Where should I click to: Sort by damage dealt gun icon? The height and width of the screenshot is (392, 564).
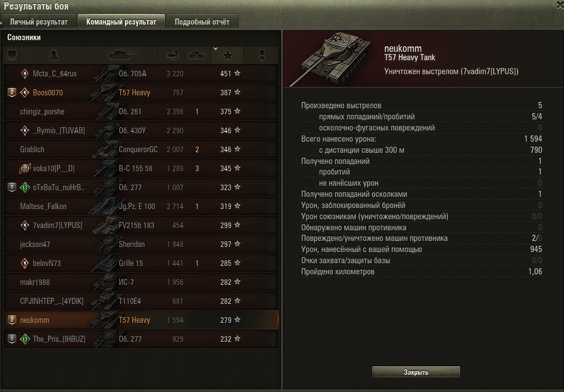point(172,55)
